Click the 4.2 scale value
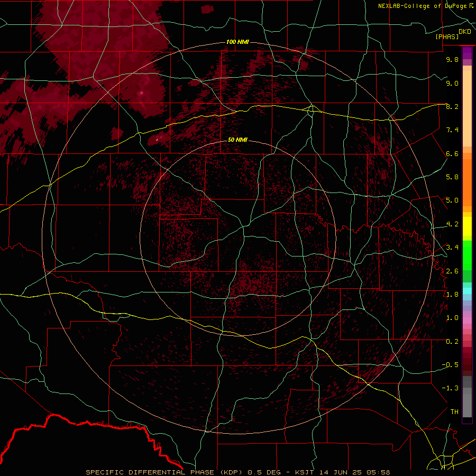The height and width of the screenshot is (476, 476). click(x=452, y=224)
